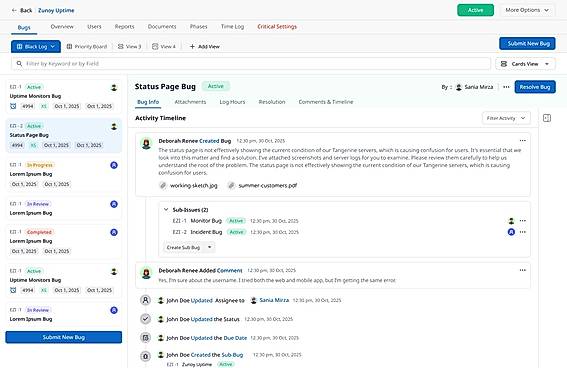This screenshot has width=567, height=368.
Task: Switch to the Bugs tab
Action: click(24, 27)
